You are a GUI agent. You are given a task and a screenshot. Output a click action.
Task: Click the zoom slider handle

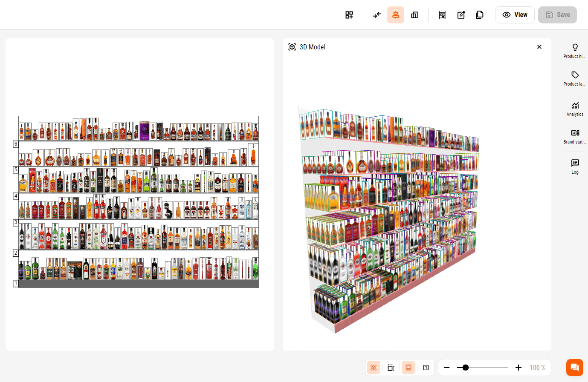point(466,368)
